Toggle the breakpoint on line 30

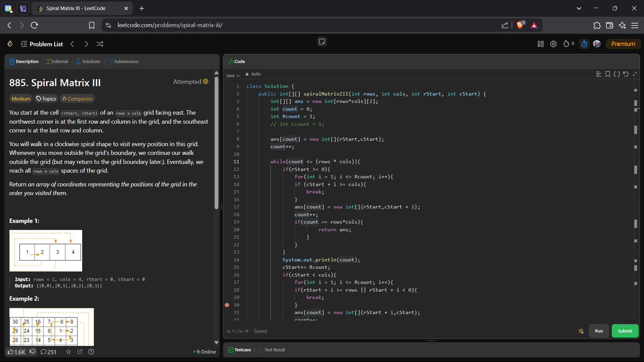tap(228, 305)
